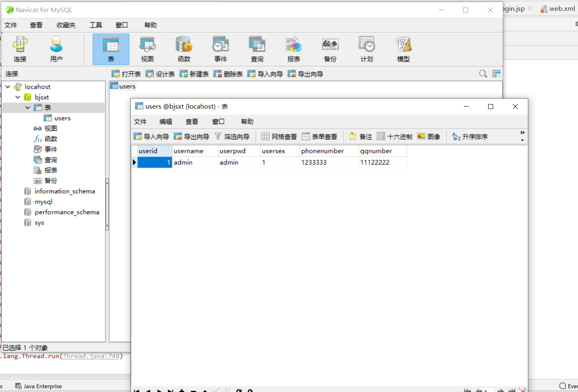Open 筛选向导 filter wizard
578x392 pixels.
(232, 137)
